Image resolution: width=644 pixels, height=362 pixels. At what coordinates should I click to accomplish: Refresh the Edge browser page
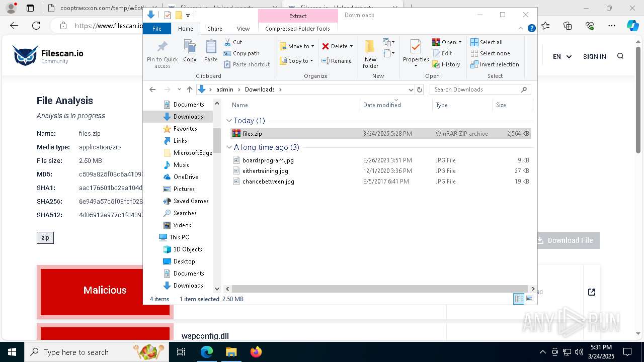(x=36, y=26)
